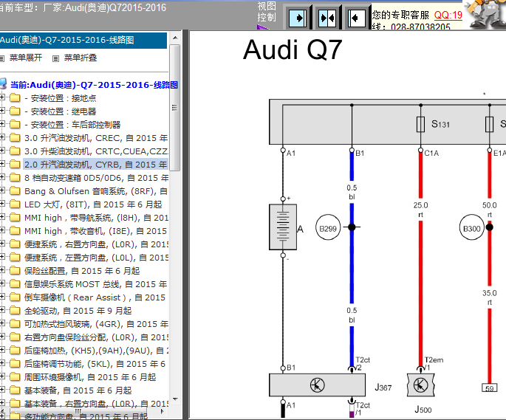The image size is (506, 420).
Task: Click the icon beside 菜单折叠
Action: pyautogui.click(x=56, y=58)
